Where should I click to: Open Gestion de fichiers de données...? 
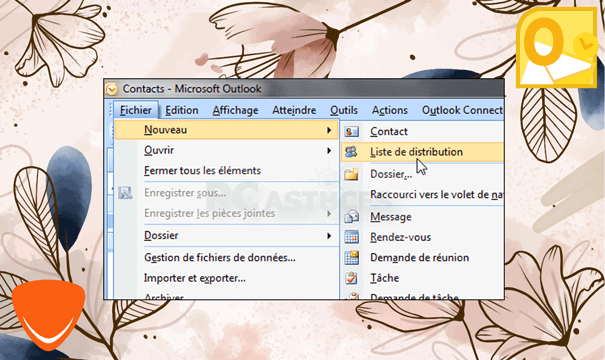click(226, 257)
